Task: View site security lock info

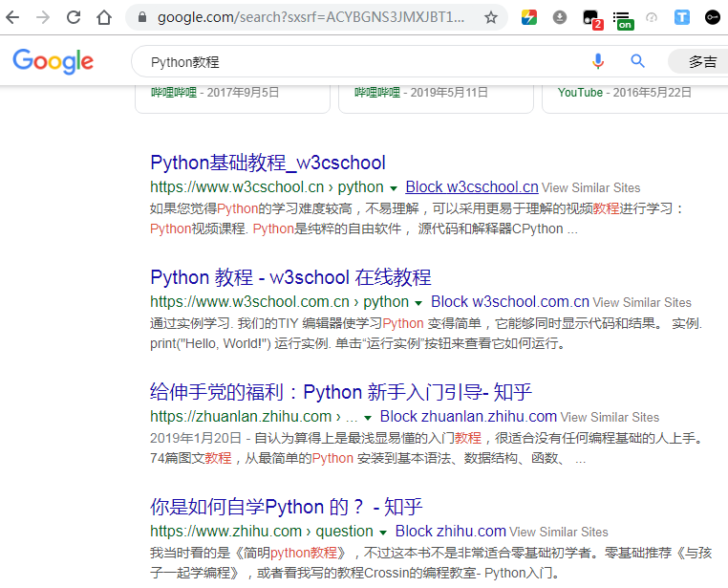Action: pos(142,17)
